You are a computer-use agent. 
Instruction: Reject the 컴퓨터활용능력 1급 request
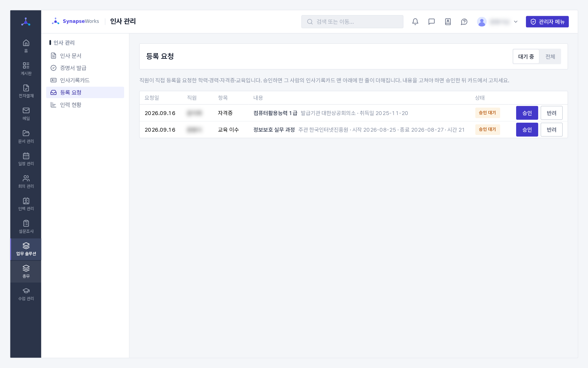click(552, 113)
